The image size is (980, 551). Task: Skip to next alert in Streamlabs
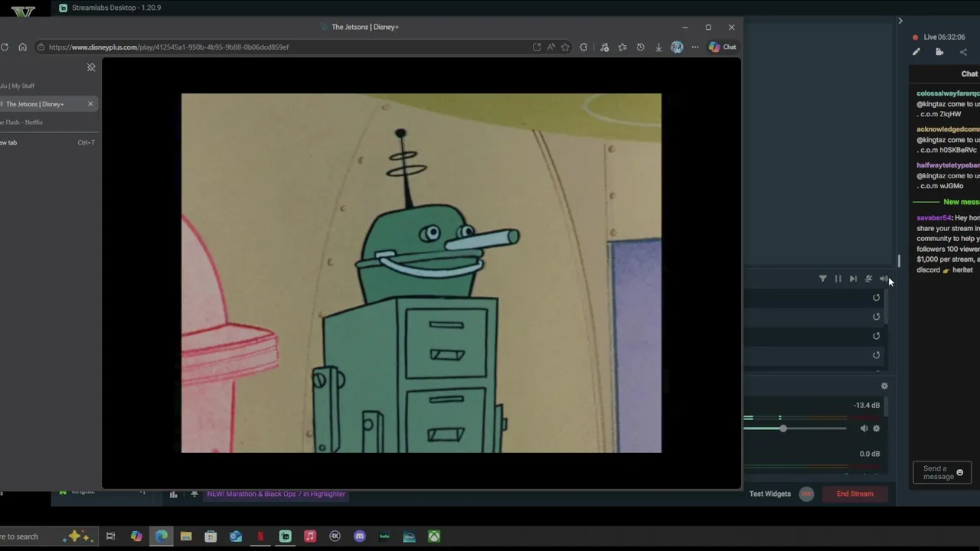point(853,279)
